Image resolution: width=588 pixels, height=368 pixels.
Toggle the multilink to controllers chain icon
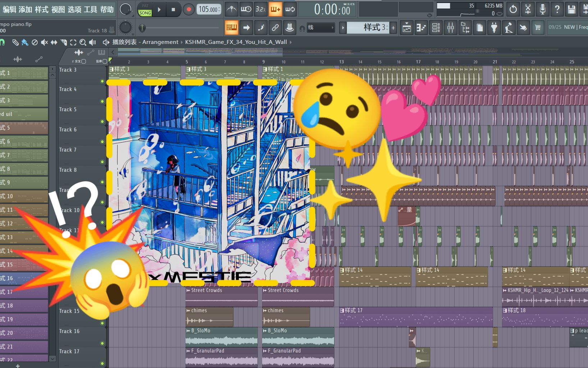coord(275,27)
